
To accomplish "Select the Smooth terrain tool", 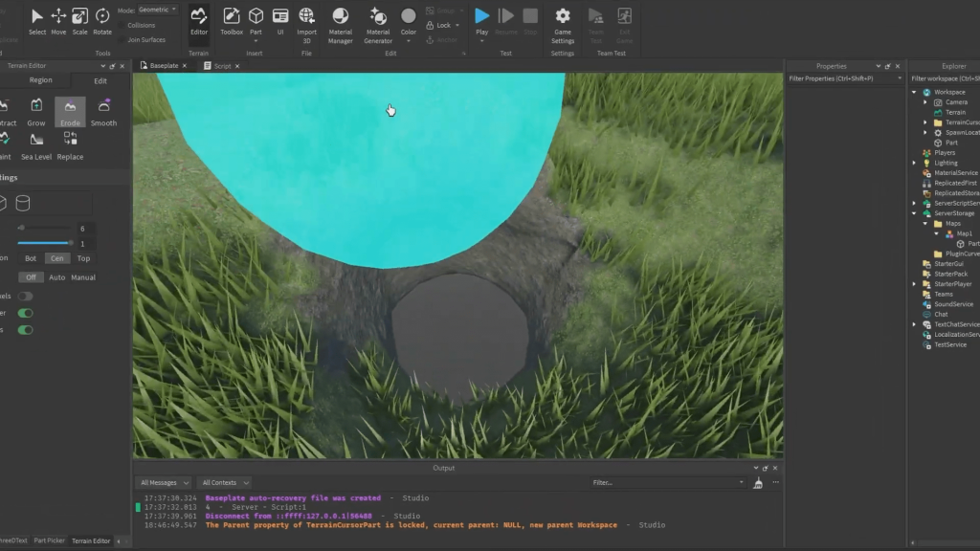I will tap(103, 113).
